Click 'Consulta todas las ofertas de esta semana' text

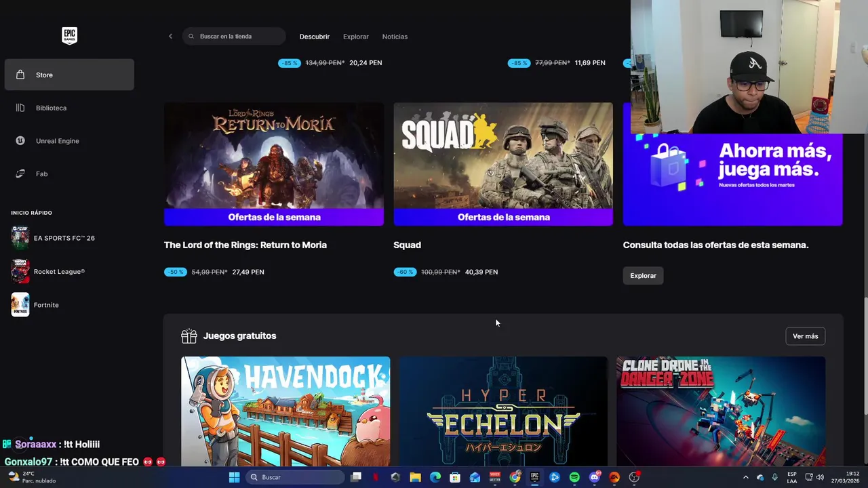pyautogui.click(x=716, y=245)
